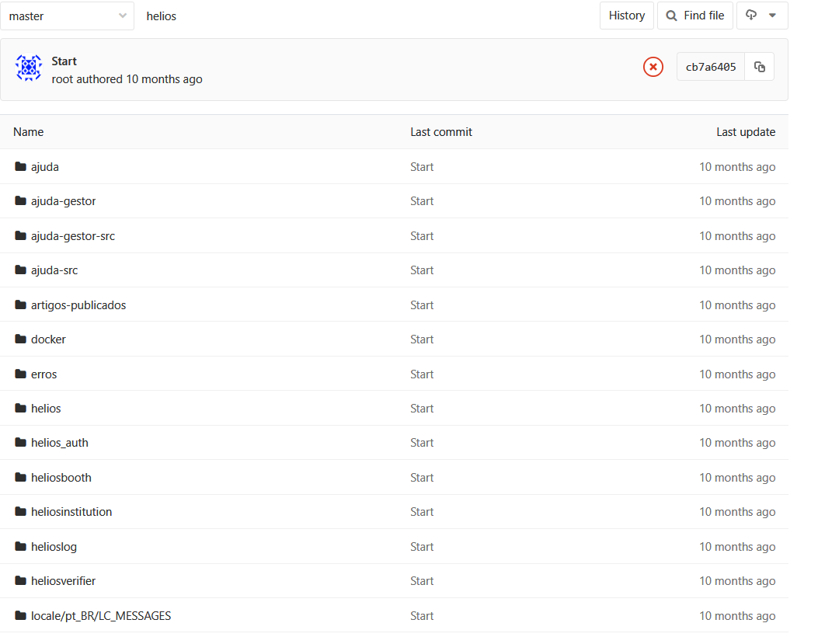Viewport: 818px width, 644px height.
Task: Open the Find file button
Action: tap(695, 16)
